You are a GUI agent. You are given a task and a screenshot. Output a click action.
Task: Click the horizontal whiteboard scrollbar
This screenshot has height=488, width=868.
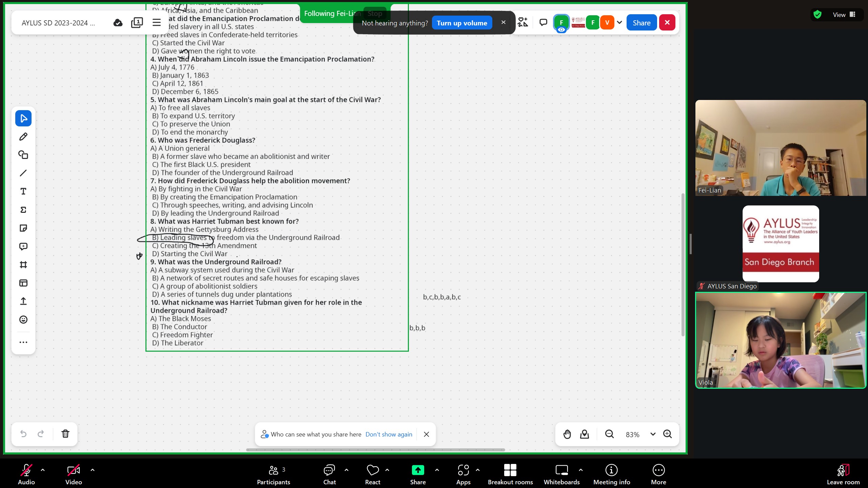[x=375, y=450]
